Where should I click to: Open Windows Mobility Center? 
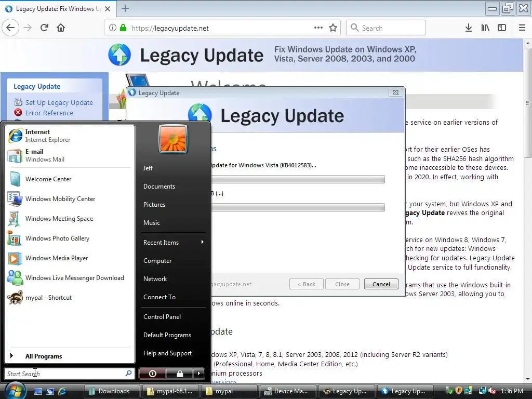[70, 199]
